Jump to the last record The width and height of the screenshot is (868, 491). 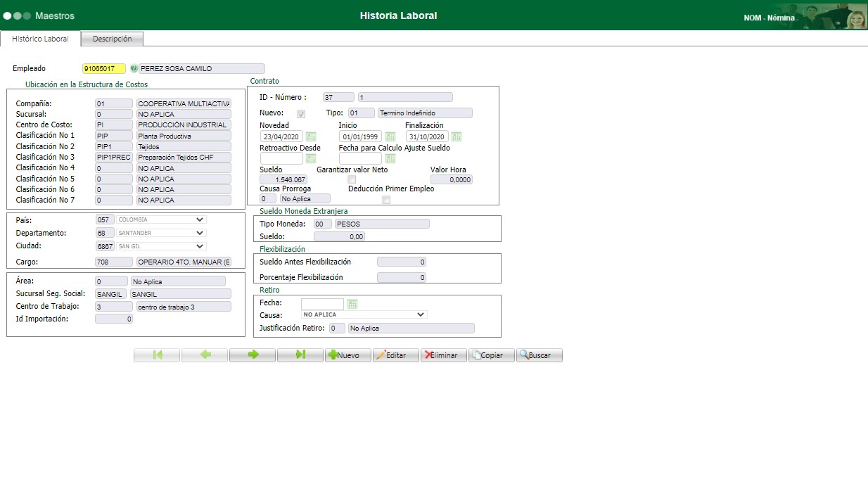300,355
